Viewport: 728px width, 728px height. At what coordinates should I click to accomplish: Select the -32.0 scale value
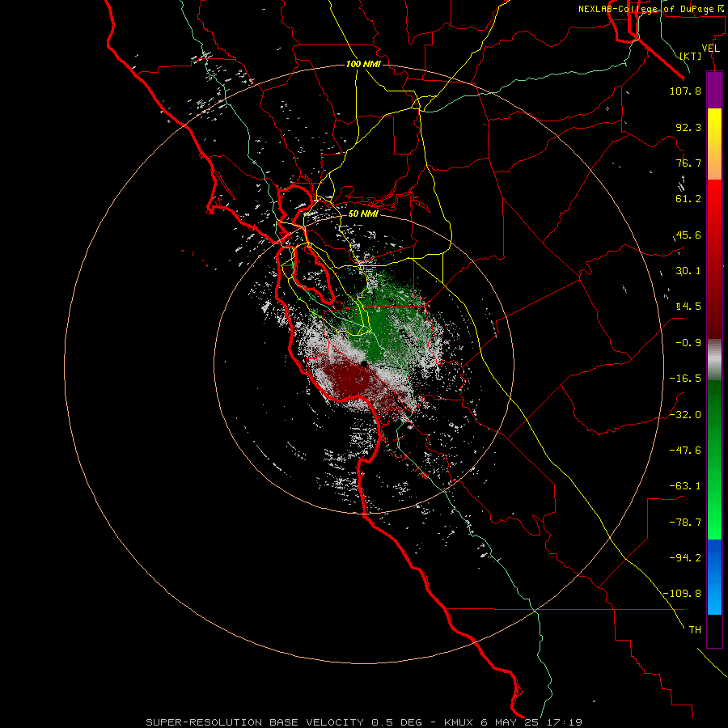point(685,415)
